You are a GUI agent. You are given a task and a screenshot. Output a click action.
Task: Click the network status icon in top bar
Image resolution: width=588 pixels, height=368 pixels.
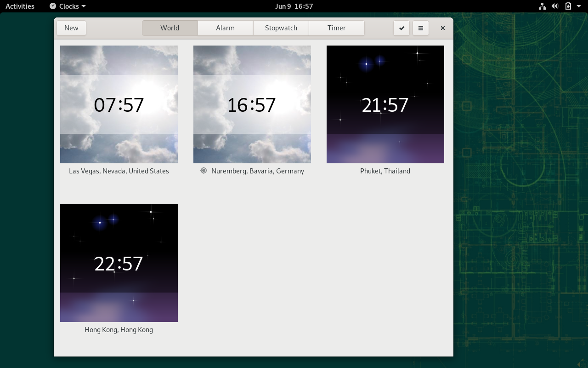pyautogui.click(x=542, y=6)
